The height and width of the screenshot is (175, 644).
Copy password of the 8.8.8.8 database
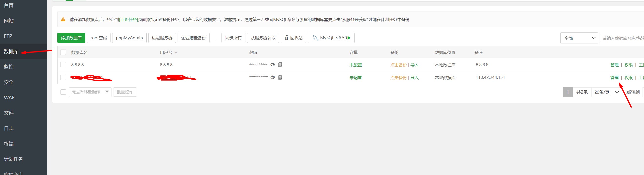pos(280,65)
